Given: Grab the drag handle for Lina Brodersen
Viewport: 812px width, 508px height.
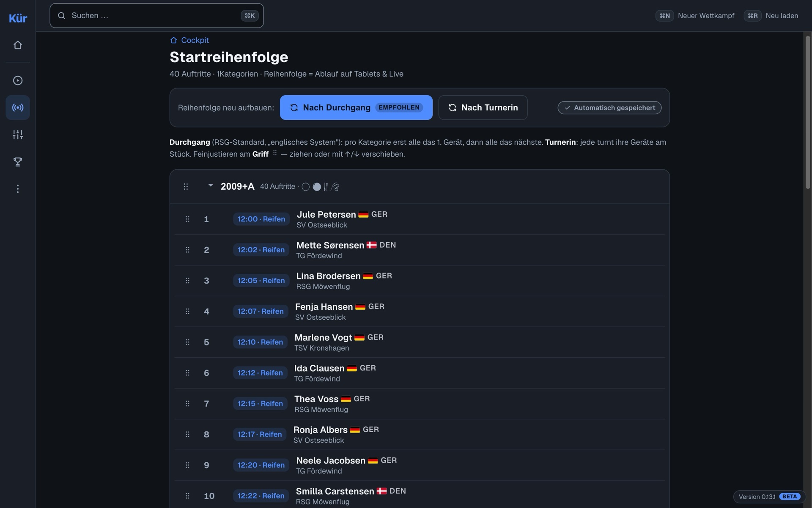Looking at the screenshot, I should click(x=187, y=281).
